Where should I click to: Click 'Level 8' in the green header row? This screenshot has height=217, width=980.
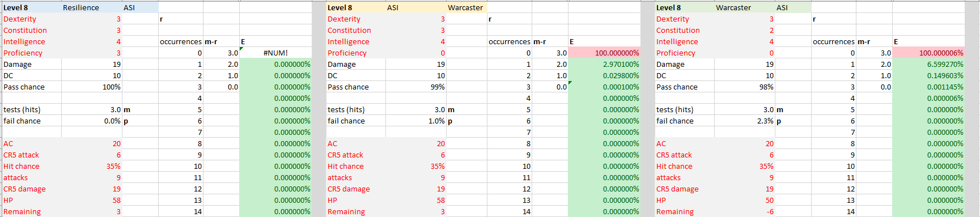(x=669, y=7)
